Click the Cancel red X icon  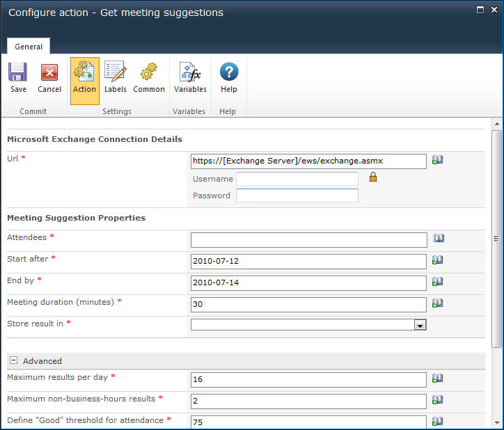click(x=49, y=72)
